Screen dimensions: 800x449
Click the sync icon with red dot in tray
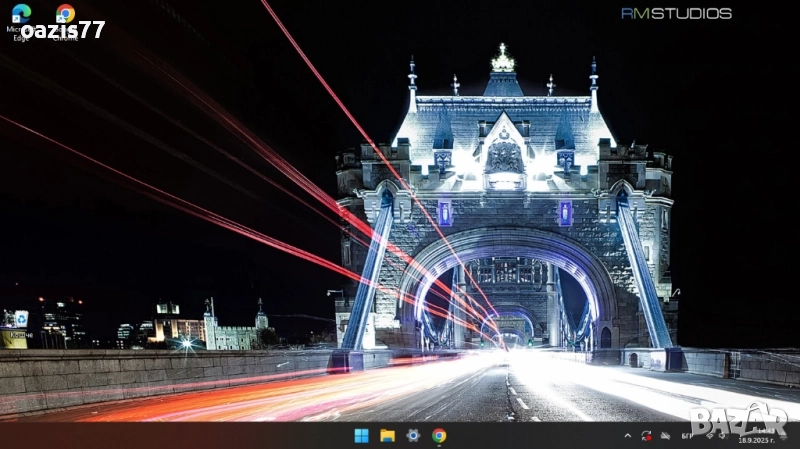[646, 436]
